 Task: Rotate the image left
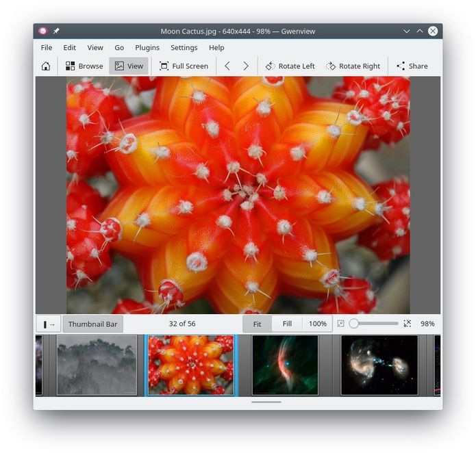(x=290, y=66)
